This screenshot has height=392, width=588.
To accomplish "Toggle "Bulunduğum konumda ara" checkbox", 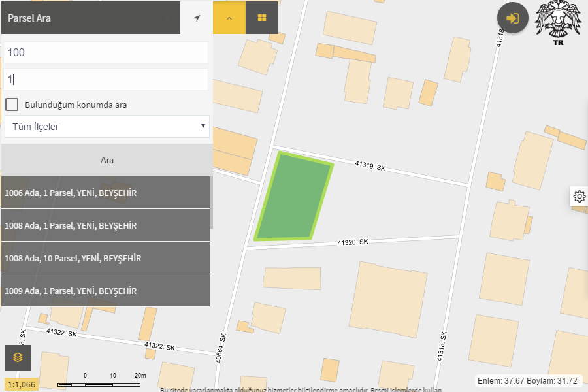I will (12, 105).
